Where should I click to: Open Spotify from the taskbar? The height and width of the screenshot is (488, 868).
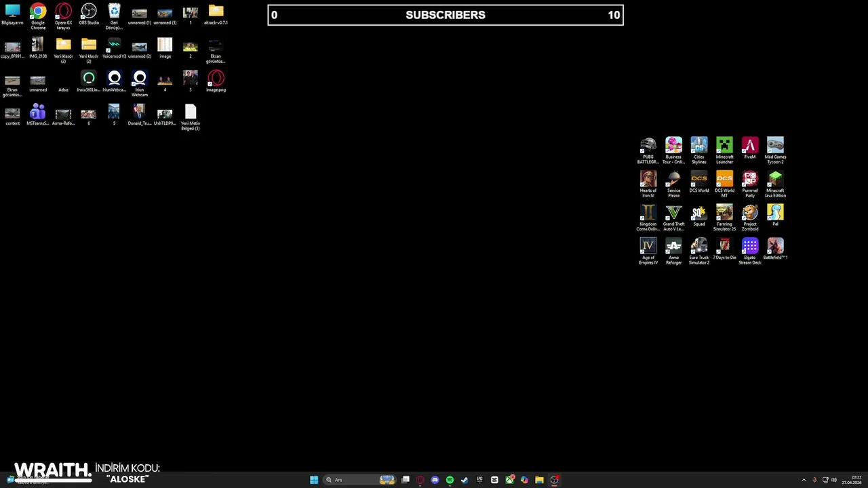click(450, 480)
